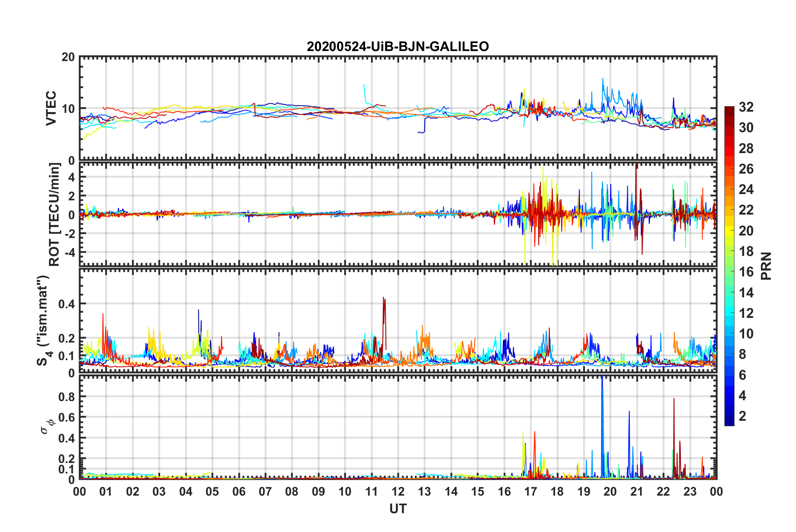Screen dimensions: 796x532
Task: Click the PRN colorbar
Action: tap(729, 266)
